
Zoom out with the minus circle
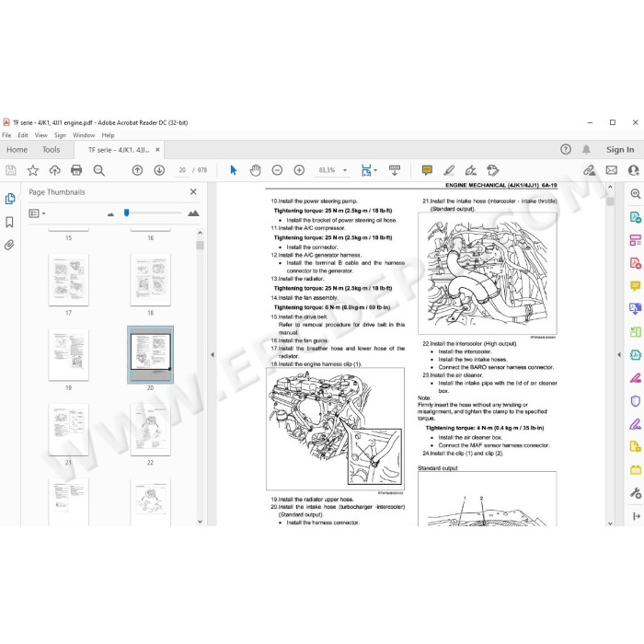(x=277, y=170)
